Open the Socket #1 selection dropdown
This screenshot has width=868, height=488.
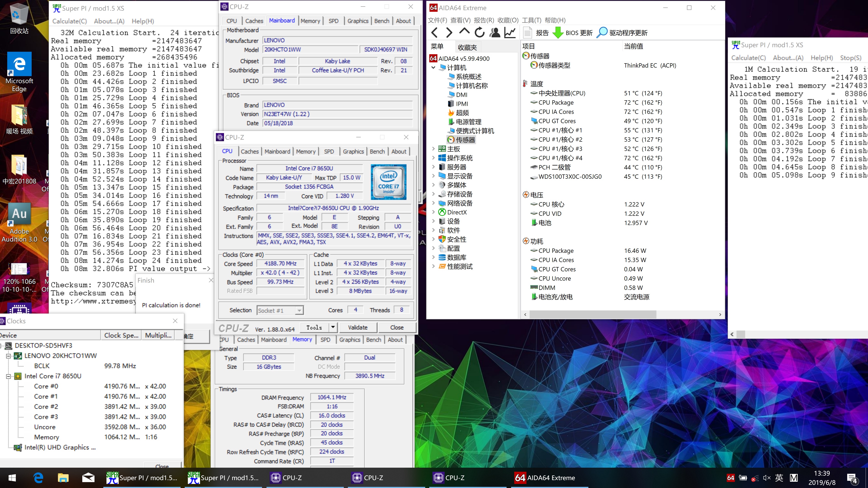tap(299, 310)
